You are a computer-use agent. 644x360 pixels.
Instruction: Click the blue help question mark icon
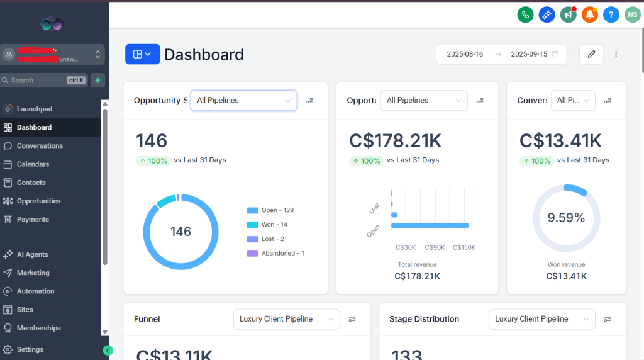click(611, 14)
